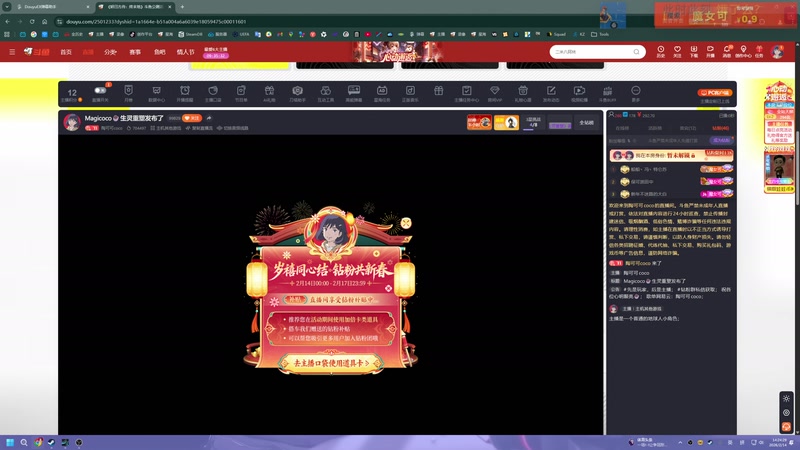800x450 pixels.
Task: Click the orange 关注 follow button
Action: (192, 118)
